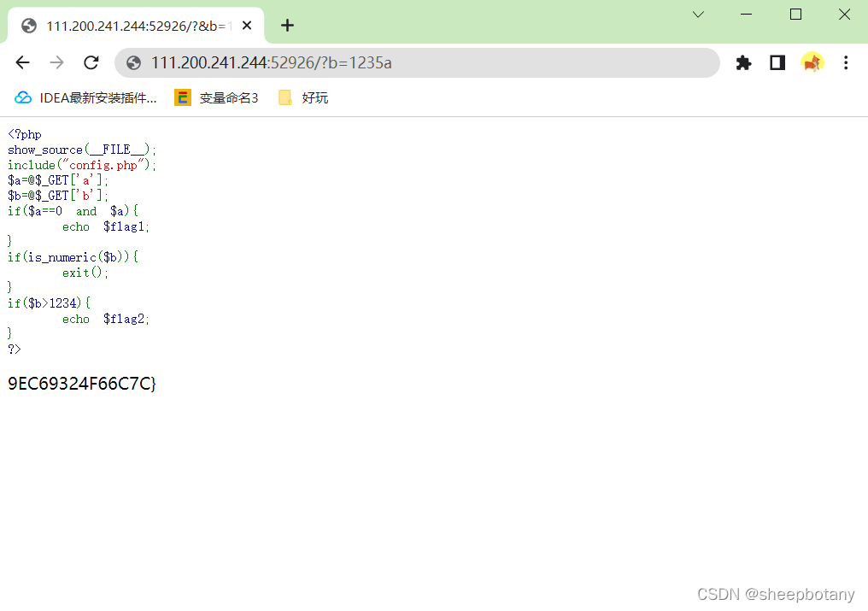
Task: Click the 变量命名3 bookmark favicon
Action: coord(183,98)
